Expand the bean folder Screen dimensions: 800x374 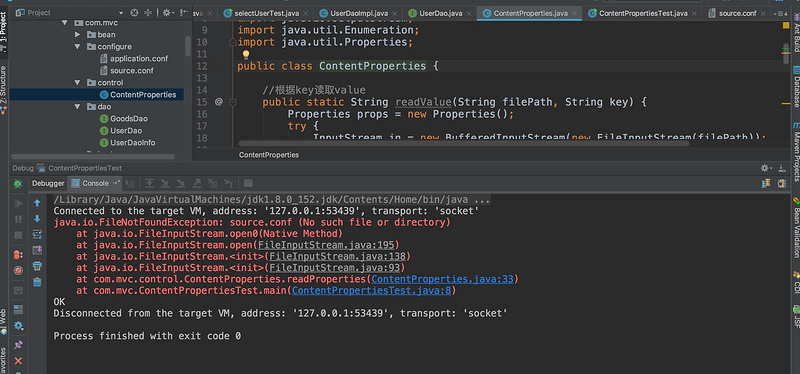(78, 35)
